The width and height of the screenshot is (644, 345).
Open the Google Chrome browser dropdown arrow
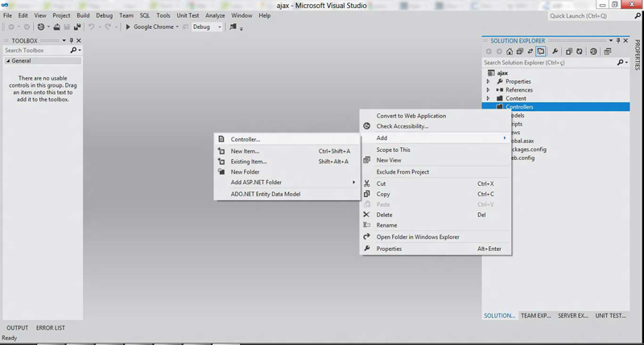pos(177,27)
